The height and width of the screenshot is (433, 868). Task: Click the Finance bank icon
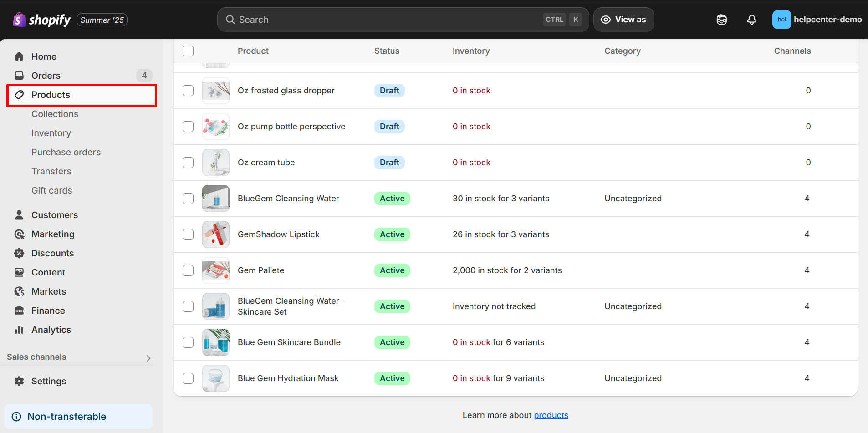click(x=19, y=311)
